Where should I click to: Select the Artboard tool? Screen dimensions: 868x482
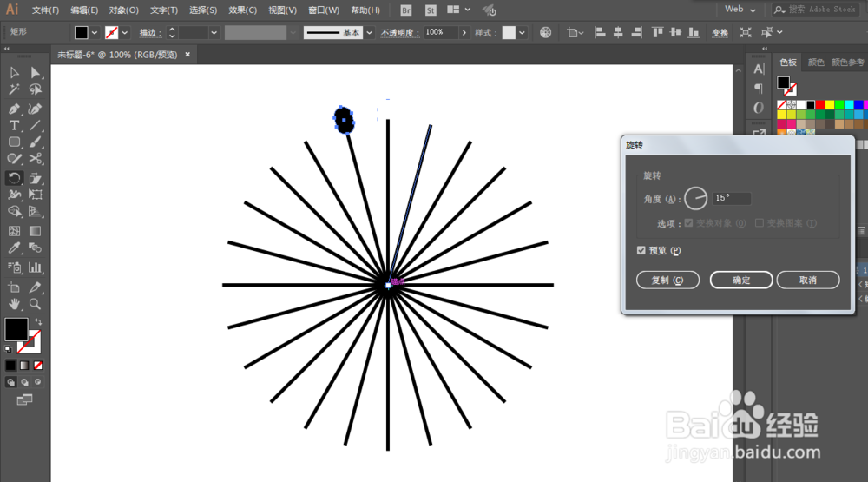point(15,287)
